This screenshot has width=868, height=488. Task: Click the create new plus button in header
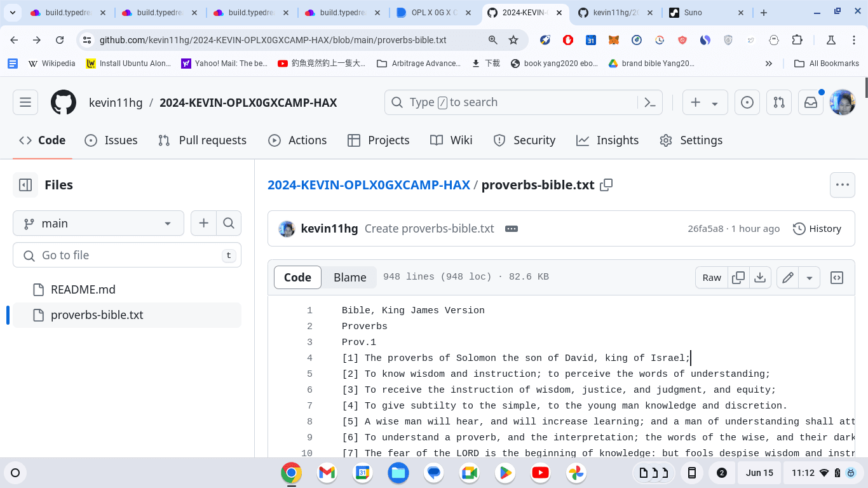point(705,102)
